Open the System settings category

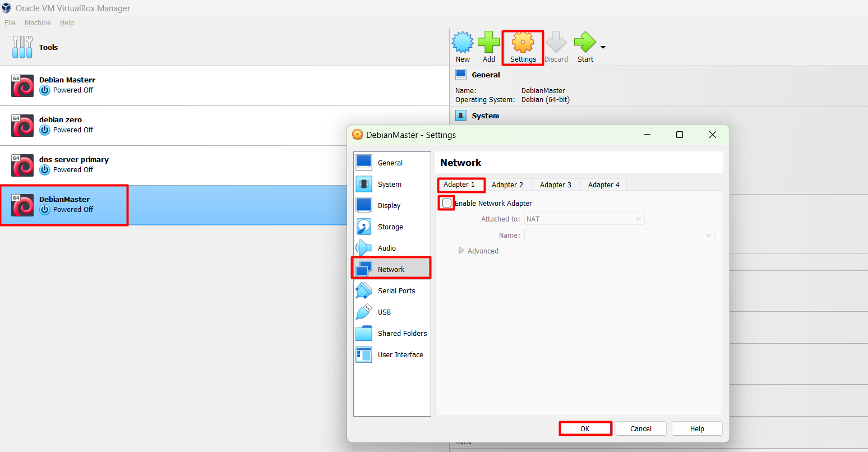[392, 184]
